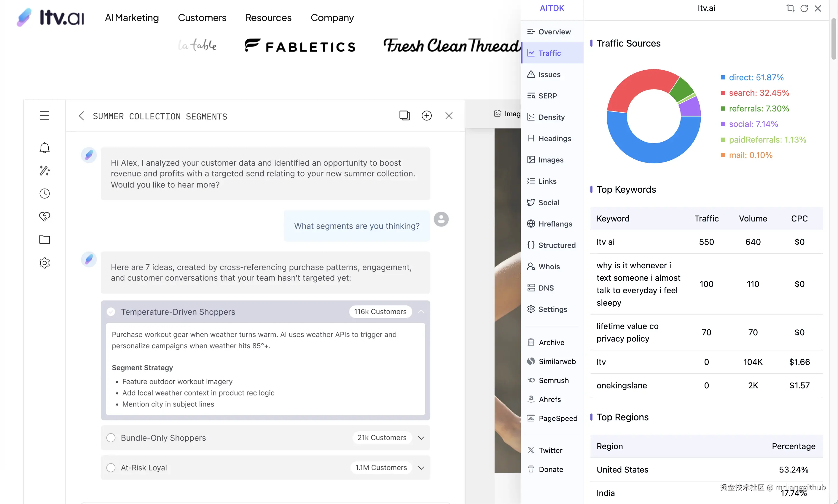Click the heart handshake sidebar icon
Screen dimensions: 838x504
[44, 216]
